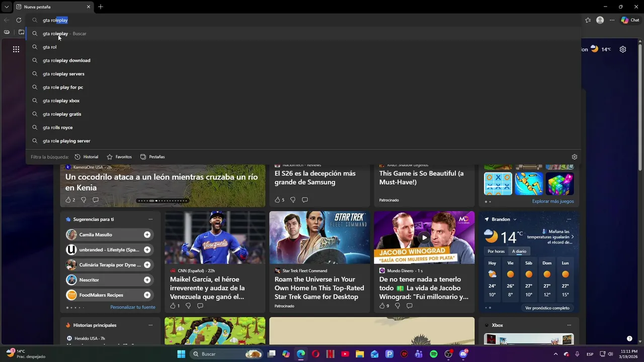Play the Jacobo Winograd video
Screen dimensions: 644x362
point(424,238)
